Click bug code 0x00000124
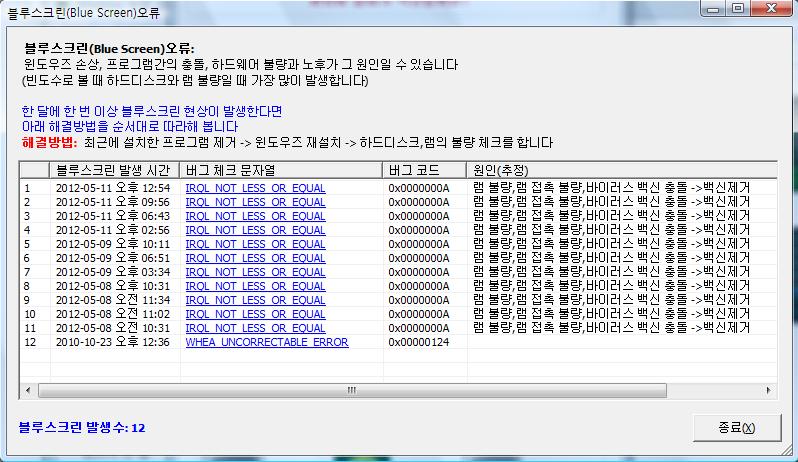The width and height of the screenshot is (798, 462). 419,342
